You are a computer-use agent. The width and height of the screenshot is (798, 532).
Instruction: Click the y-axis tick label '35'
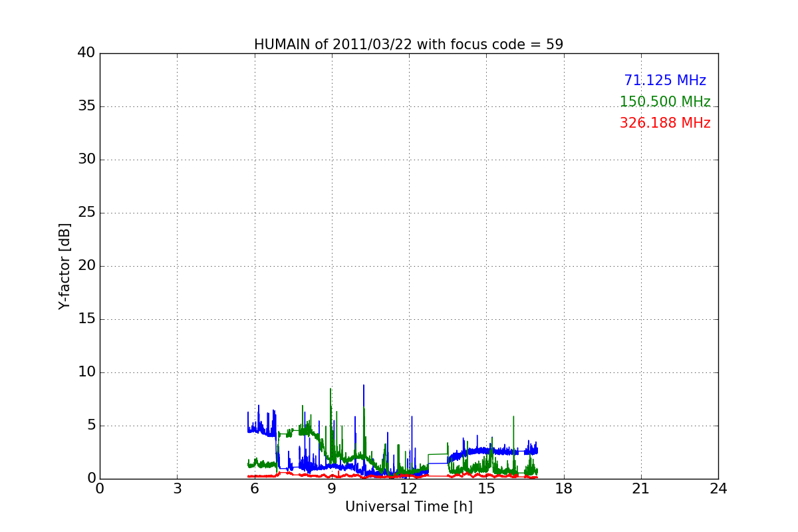tap(86, 106)
